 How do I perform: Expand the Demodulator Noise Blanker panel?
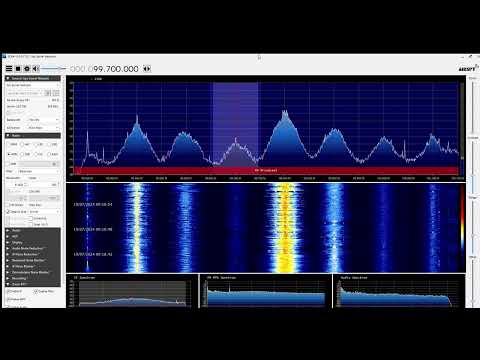pyautogui.click(x=33, y=272)
